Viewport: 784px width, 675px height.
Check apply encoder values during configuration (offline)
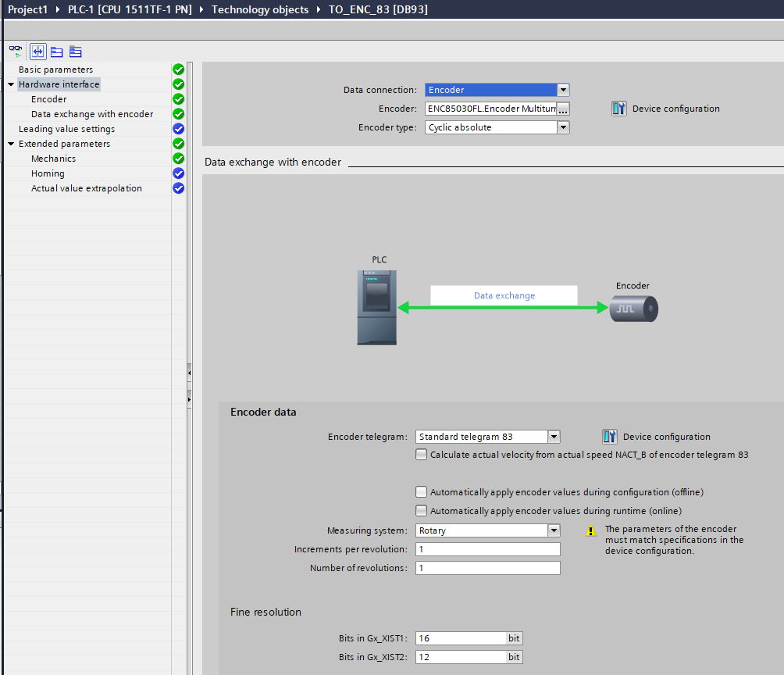pos(422,492)
